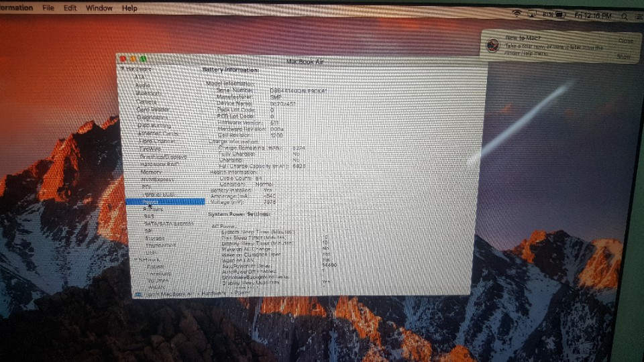Open the Edit menu
This screenshot has width=644, height=362.
click(x=70, y=8)
